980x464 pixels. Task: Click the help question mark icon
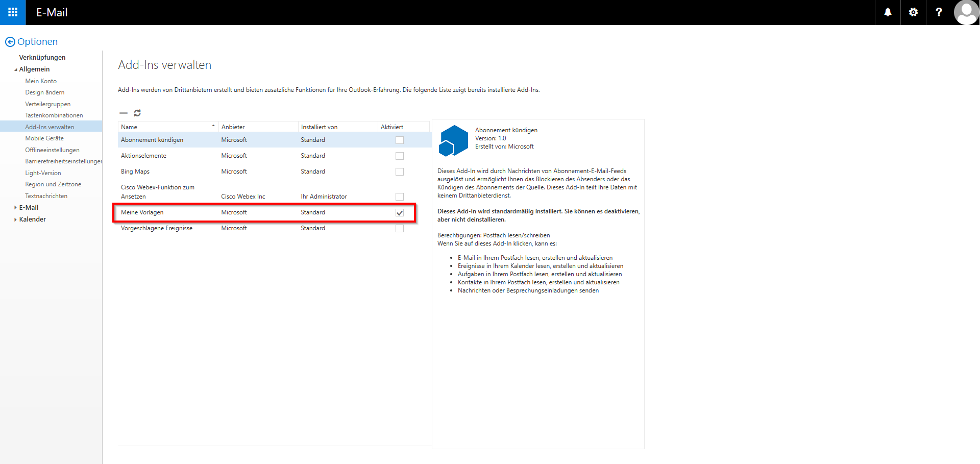point(939,12)
